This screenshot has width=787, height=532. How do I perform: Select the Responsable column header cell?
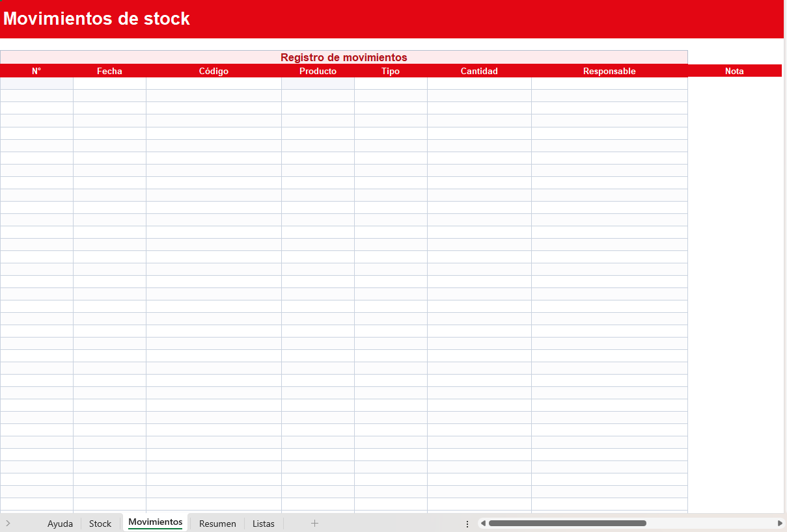[x=609, y=71]
